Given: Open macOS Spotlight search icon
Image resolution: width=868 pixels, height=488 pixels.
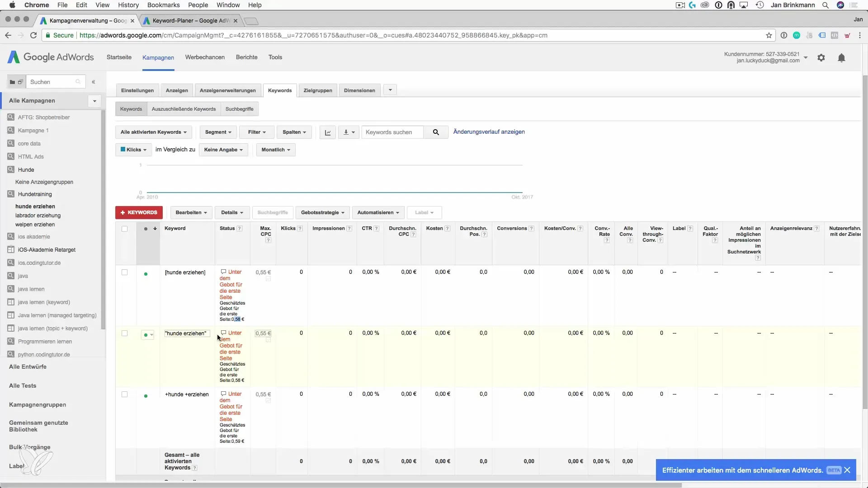Looking at the screenshot, I should click(x=826, y=5).
